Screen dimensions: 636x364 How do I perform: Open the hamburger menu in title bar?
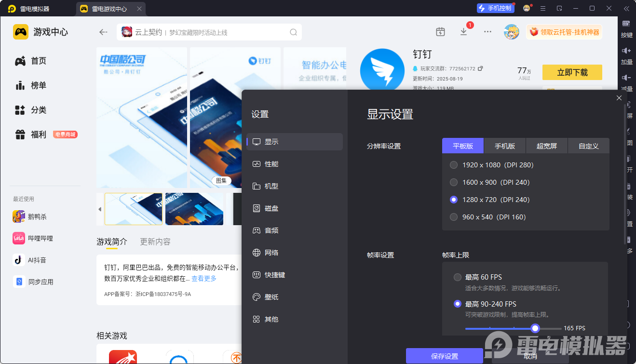543,8
